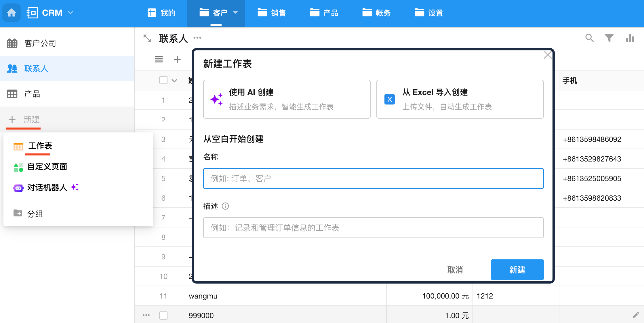The width and height of the screenshot is (644, 323).
Task: Click the expand arrows icon beside 联系人 title
Action: [x=147, y=38]
